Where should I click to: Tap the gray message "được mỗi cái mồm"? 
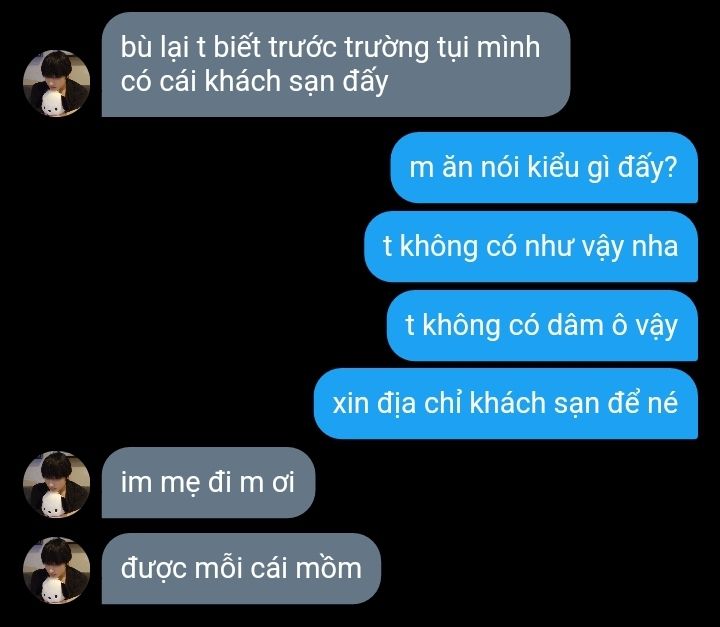point(241,569)
